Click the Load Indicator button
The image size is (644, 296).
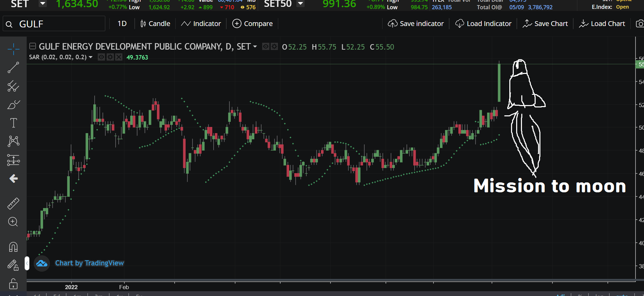point(483,24)
